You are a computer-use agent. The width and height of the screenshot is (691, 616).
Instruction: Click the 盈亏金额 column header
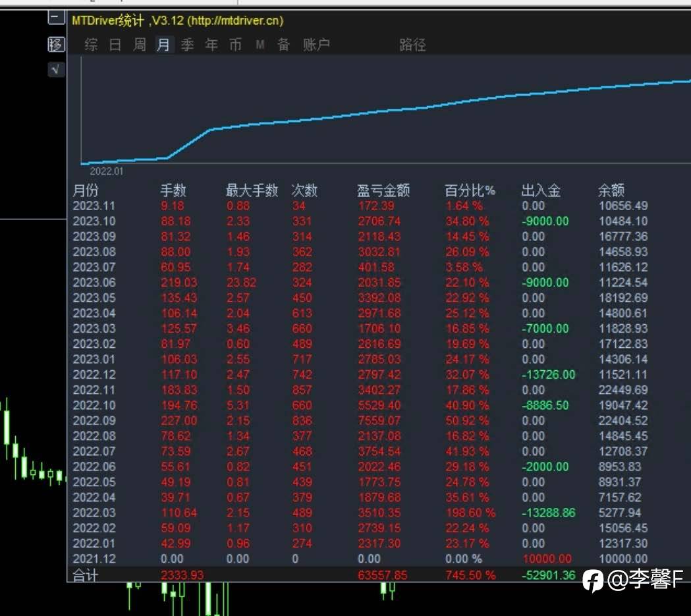pyautogui.click(x=383, y=190)
